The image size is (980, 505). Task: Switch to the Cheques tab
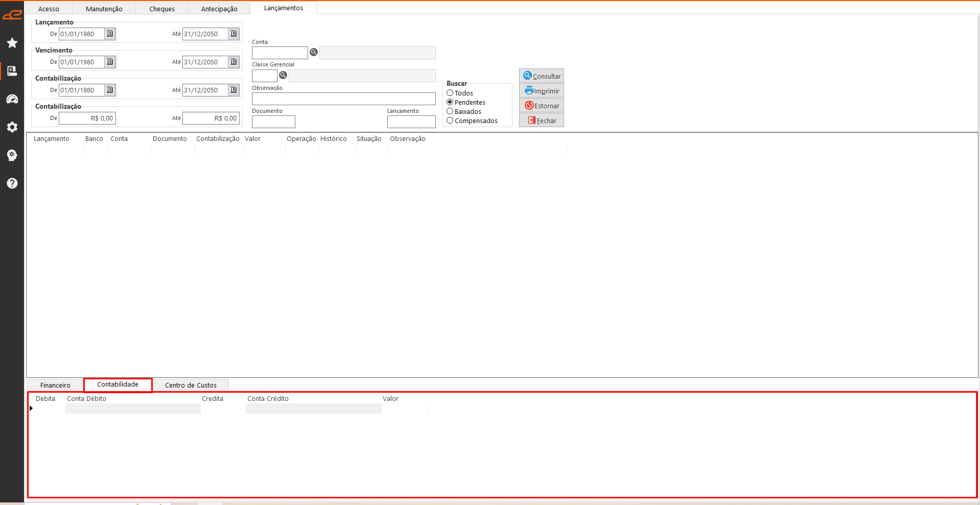[x=161, y=9]
